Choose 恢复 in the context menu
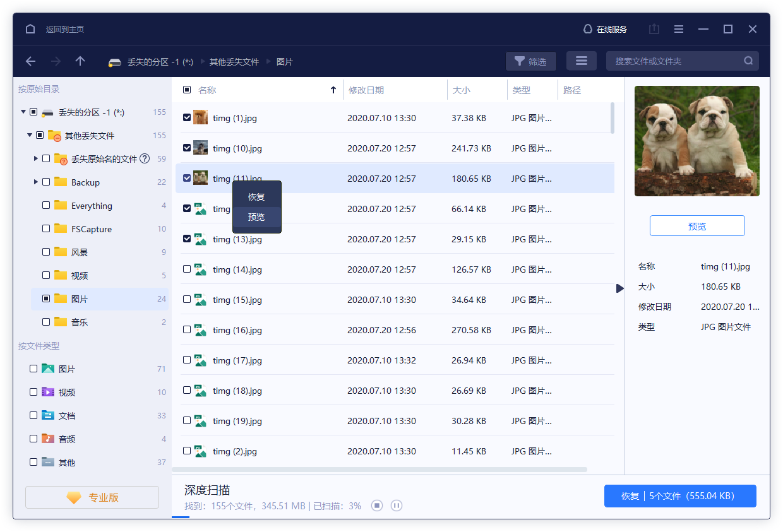The image size is (783, 532). point(256,197)
